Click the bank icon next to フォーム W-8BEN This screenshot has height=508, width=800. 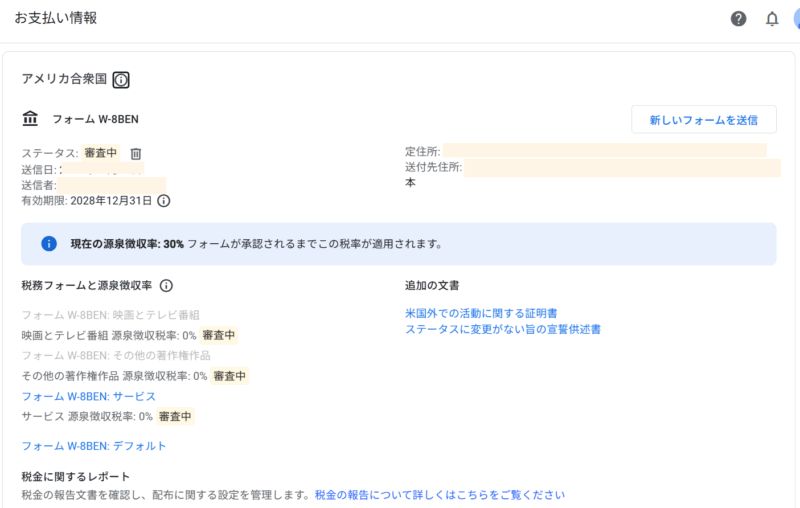(x=31, y=119)
